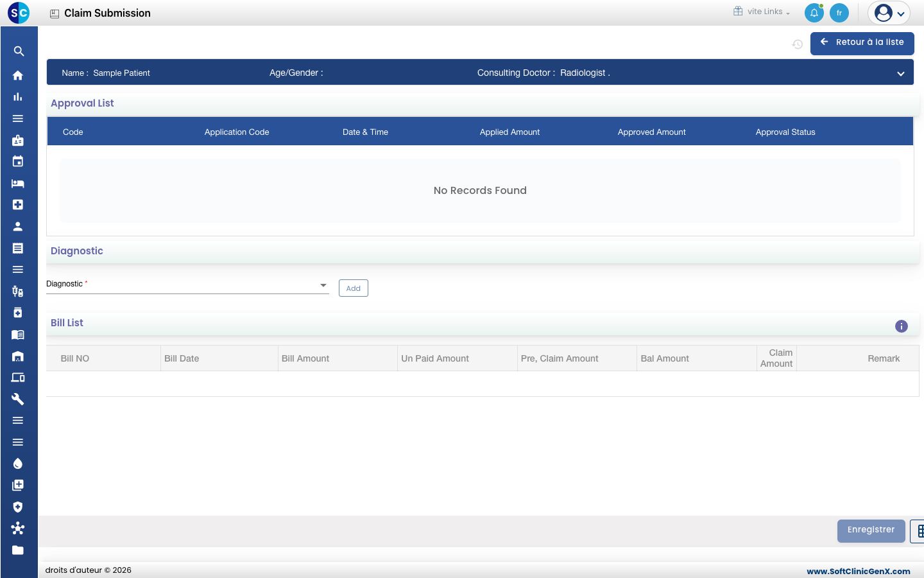Image resolution: width=924 pixels, height=578 pixels.
Task: Go to Home via the house icon
Action: (x=18, y=75)
